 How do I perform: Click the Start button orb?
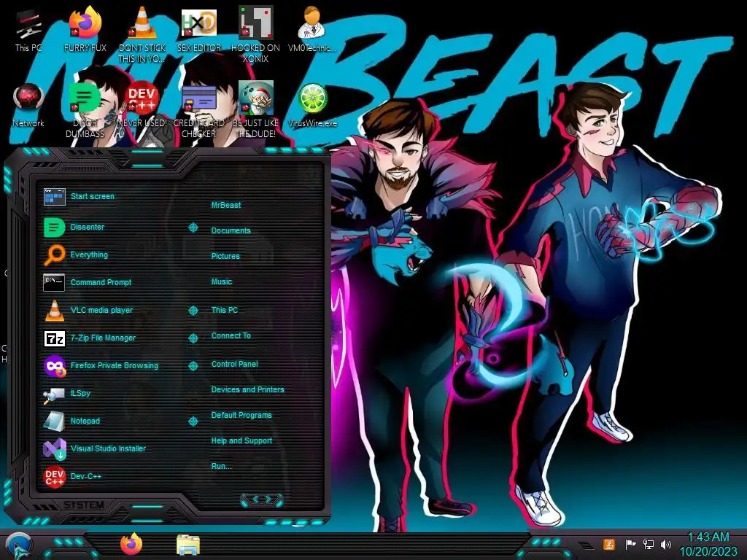[19, 545]
